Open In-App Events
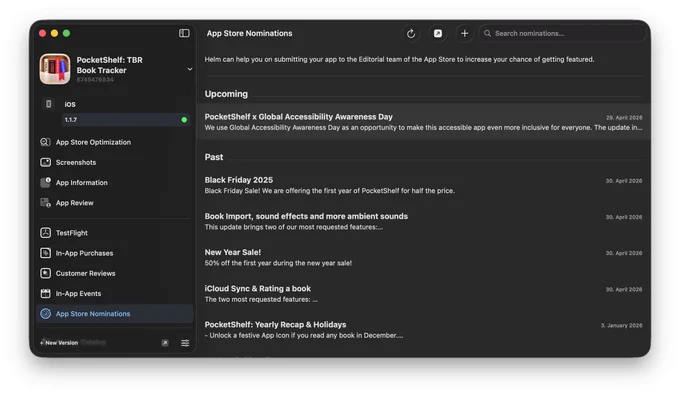The width and height of the screenshot is (680, 396). click(x=115, y=294)
